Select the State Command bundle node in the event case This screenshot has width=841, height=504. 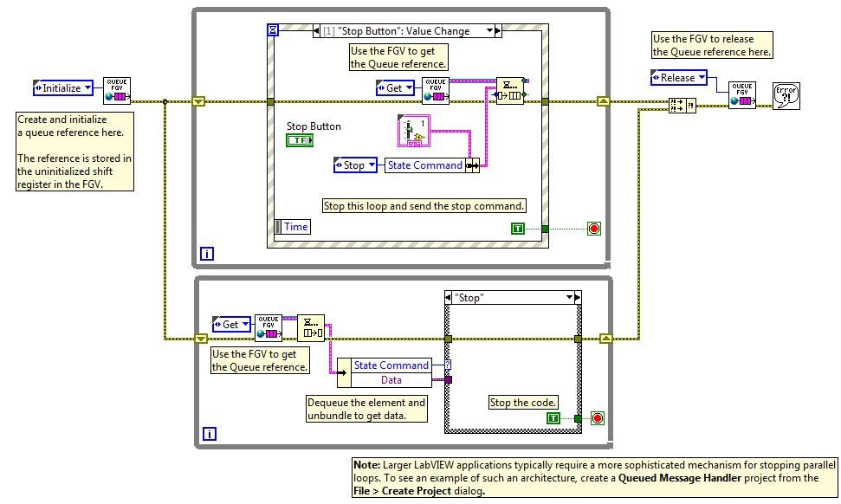[x=473, y=165]
